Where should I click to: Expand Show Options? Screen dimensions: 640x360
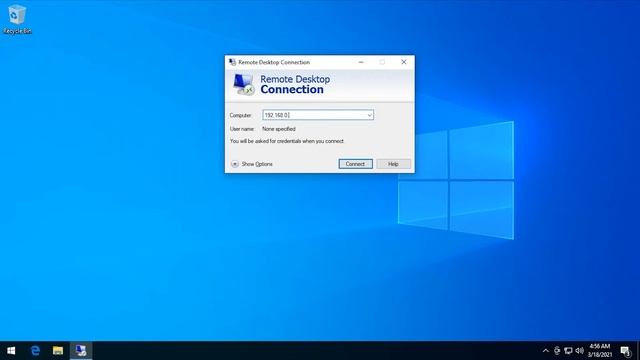pyautogui.click(x=252, y=164)
